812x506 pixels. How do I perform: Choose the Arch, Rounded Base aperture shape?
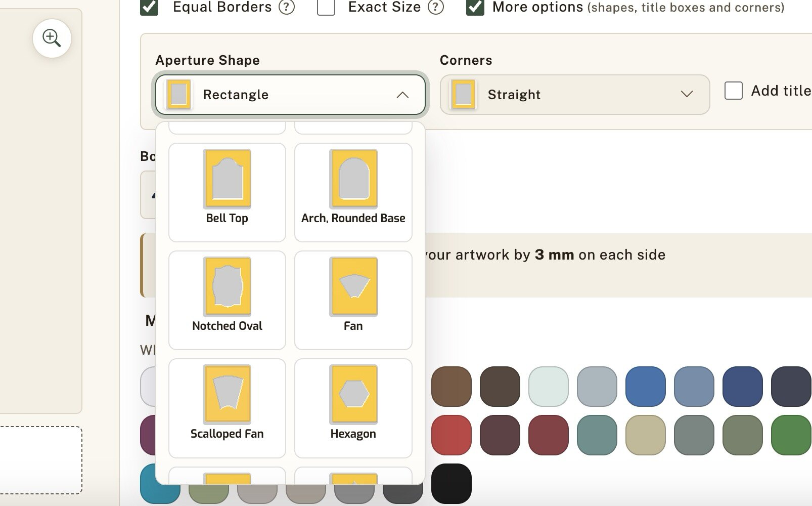(353, 192)
